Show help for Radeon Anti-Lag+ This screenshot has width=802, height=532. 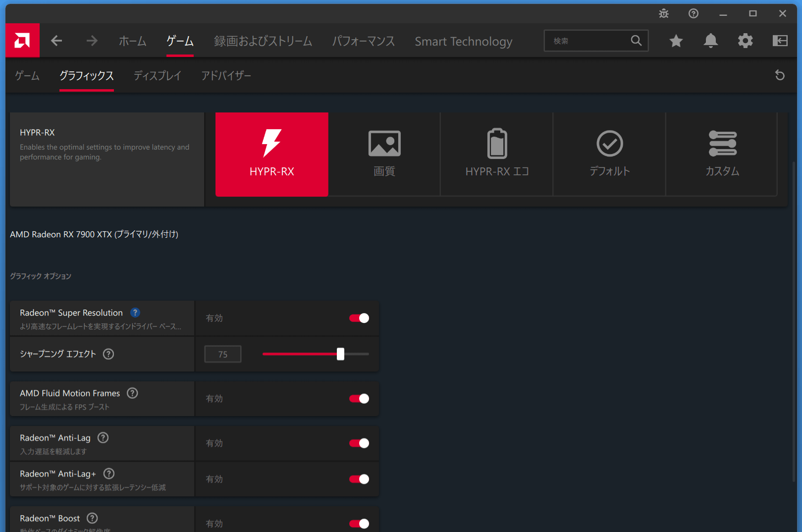coord(109,474)
